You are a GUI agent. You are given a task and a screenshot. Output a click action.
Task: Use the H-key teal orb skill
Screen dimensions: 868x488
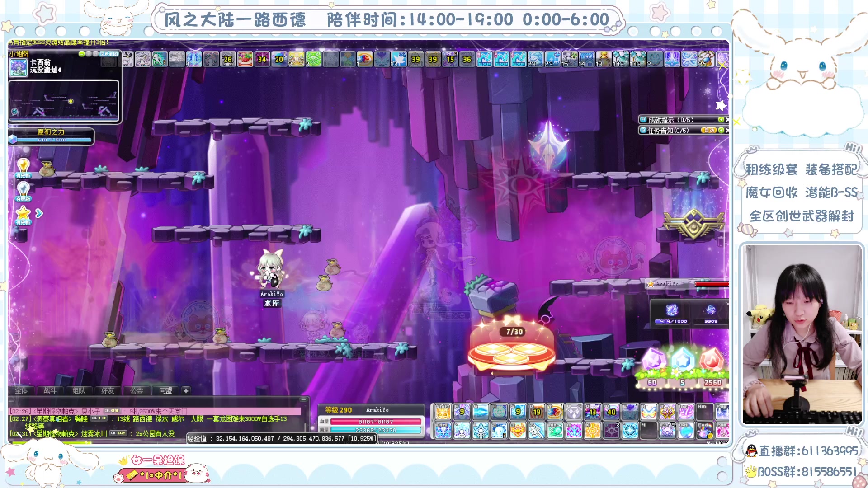click(x=499, y=412)
